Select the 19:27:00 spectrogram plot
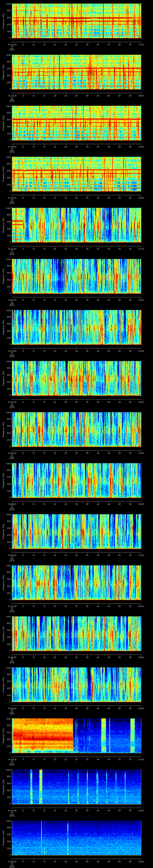The image size is (153, 868). pos(77,582)
